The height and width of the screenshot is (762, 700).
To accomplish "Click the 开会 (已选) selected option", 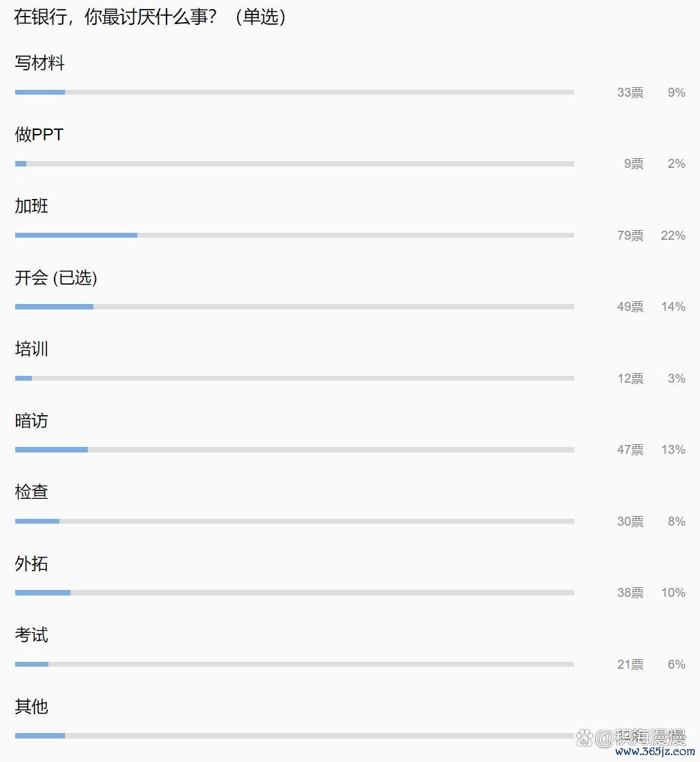I will (x=56, y=278).
